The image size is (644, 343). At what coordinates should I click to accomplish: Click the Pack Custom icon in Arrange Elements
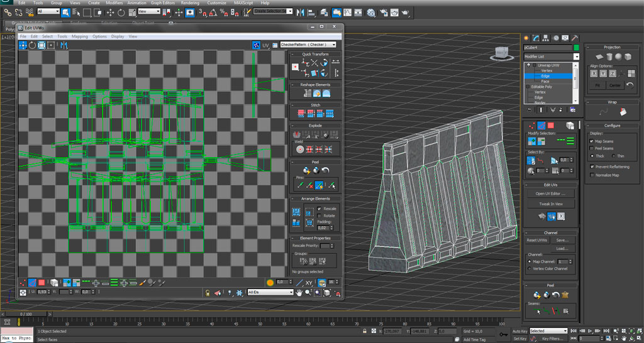pyautogui.click(x=296, y=211)
